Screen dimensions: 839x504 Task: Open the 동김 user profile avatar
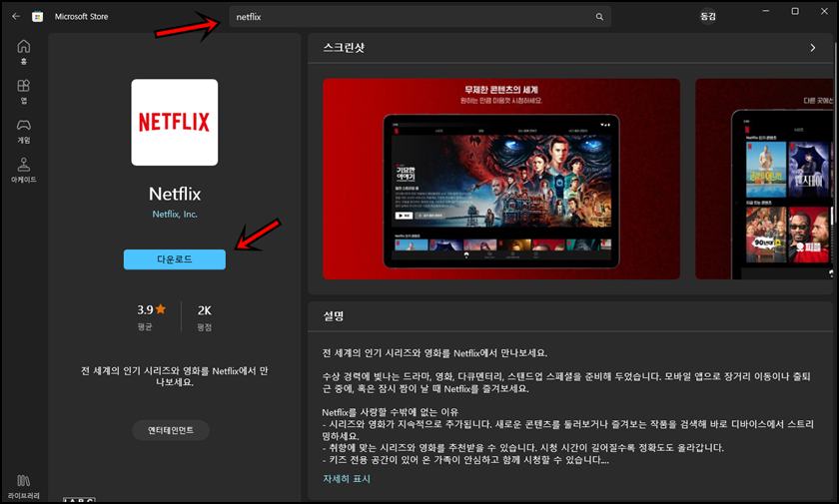[x=707, y=17]
